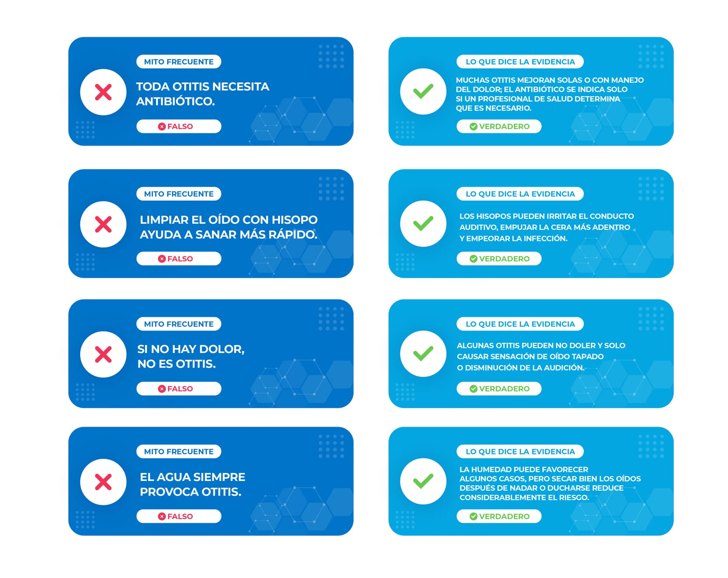Select FALSO badge under 'Provoca otitis'
This screenshot has width=728, height=578.
(179, 516)
